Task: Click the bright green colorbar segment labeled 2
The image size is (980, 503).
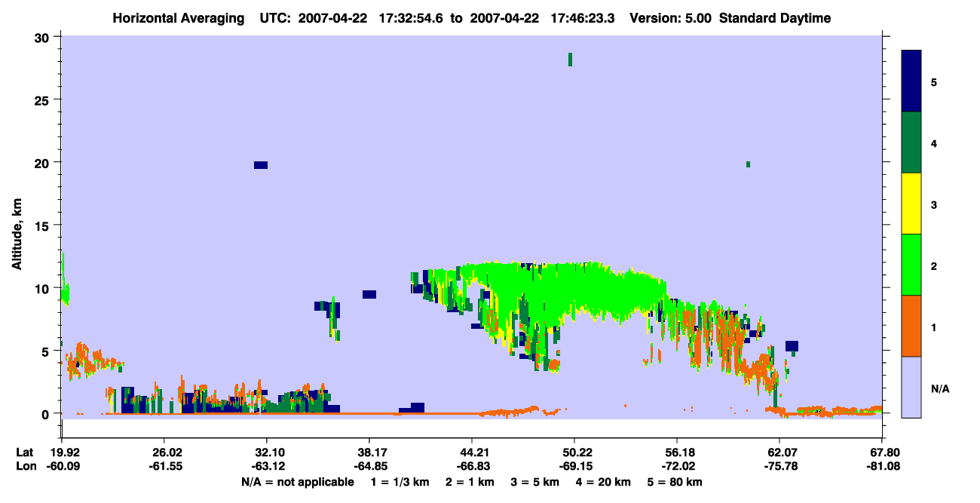Action: 911,264
